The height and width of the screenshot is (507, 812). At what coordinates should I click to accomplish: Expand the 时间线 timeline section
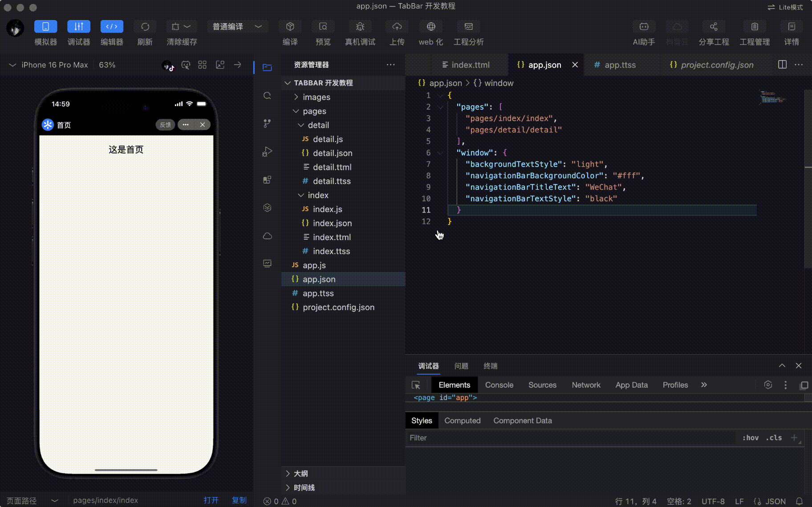click(343, 487)
